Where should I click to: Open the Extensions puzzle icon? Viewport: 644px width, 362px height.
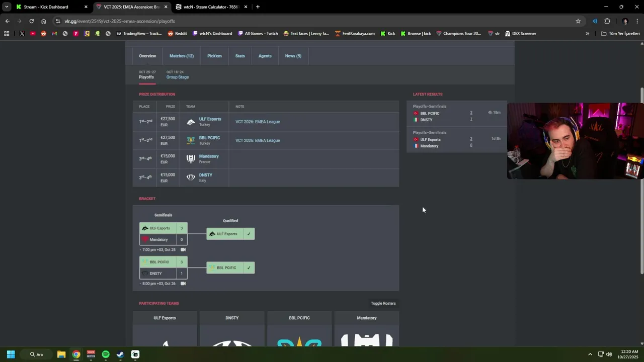(x=607, y=21)
